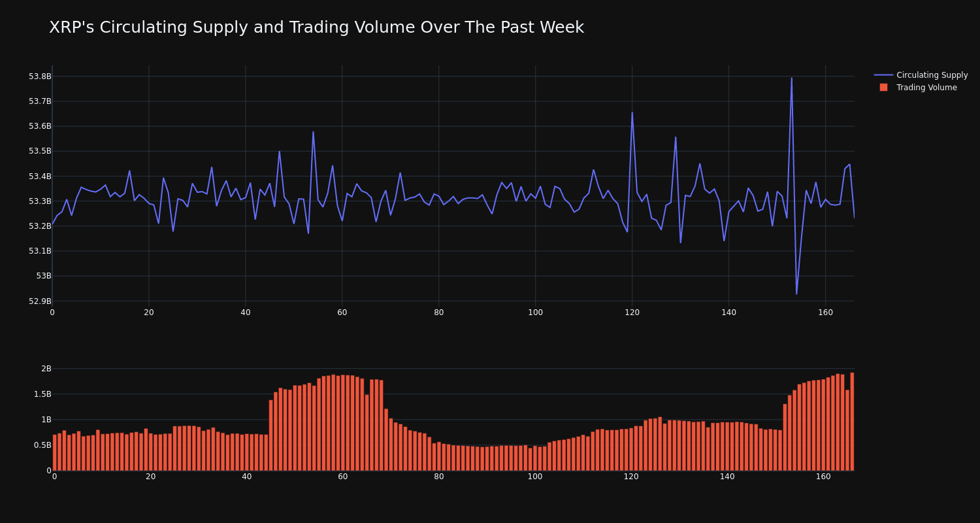Click the 53.6B y-axis label

coord(39,126)
